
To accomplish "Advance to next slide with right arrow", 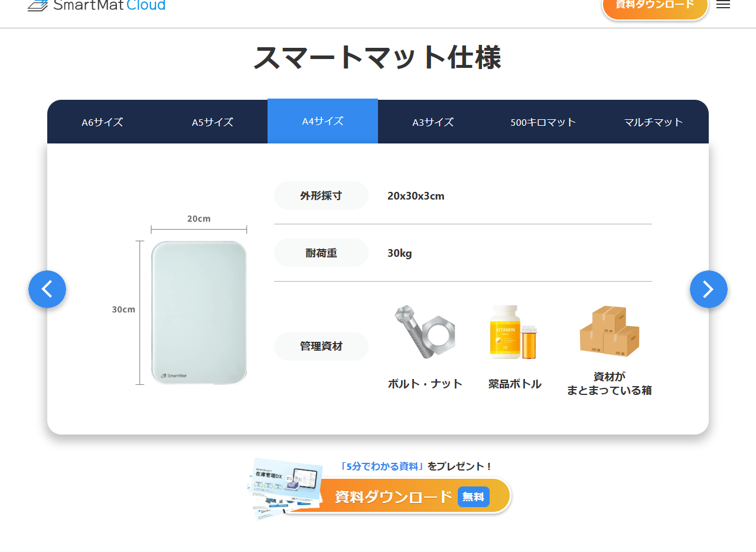I will click(709, 289).
